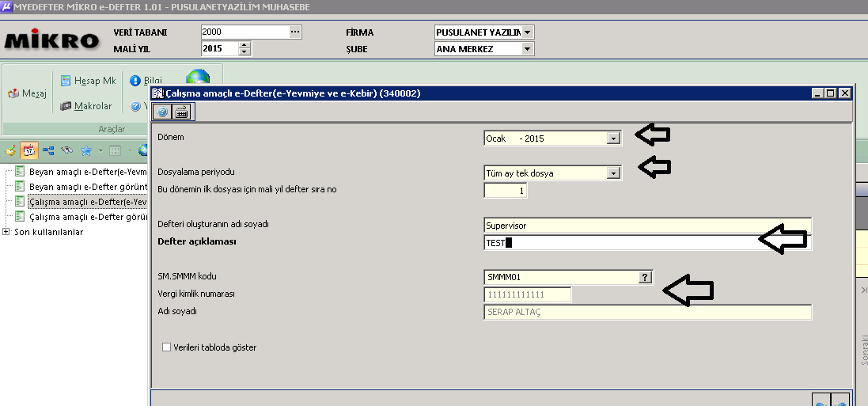Open the dropdown arrow beside the grid icon
The image size is (868, 406).
click(129, 150)
